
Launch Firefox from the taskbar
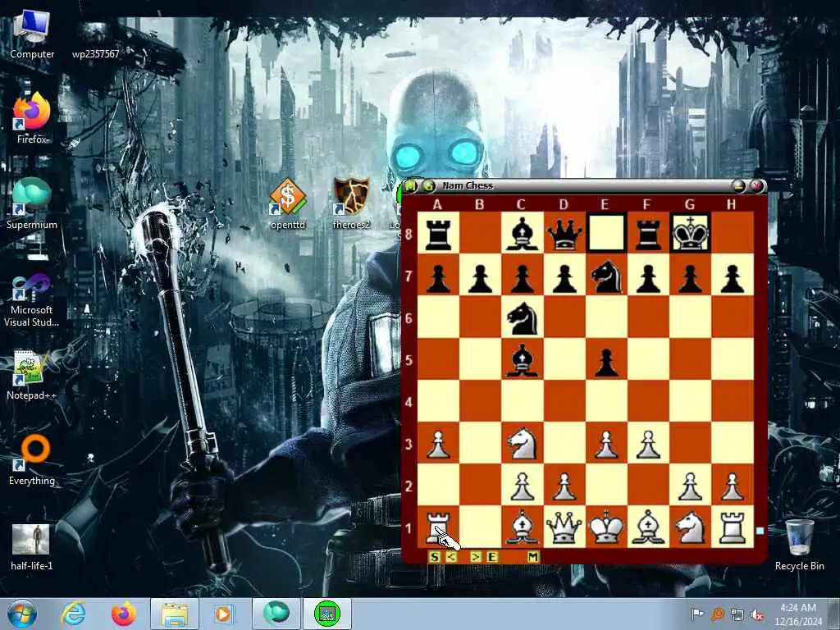123,614
